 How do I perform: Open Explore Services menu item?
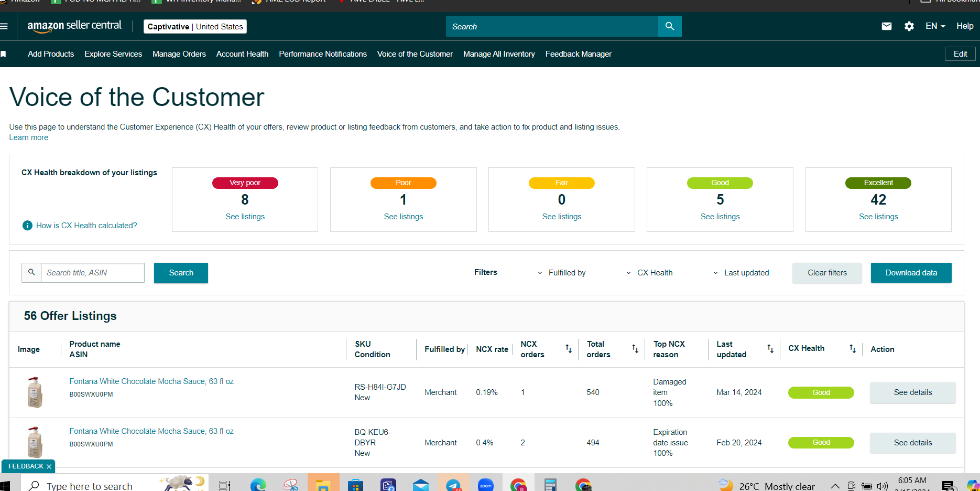pyautogui.click(x=113, y=54)
